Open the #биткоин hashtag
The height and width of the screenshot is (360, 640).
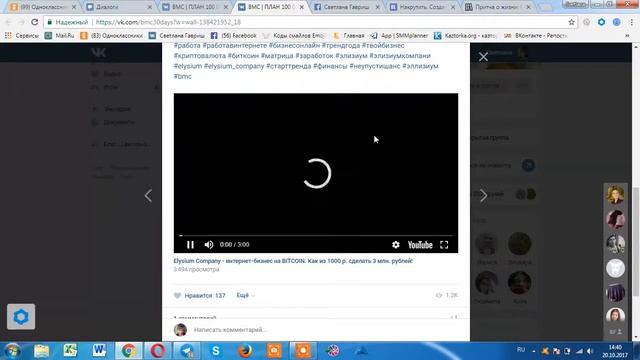click(243, 56)
